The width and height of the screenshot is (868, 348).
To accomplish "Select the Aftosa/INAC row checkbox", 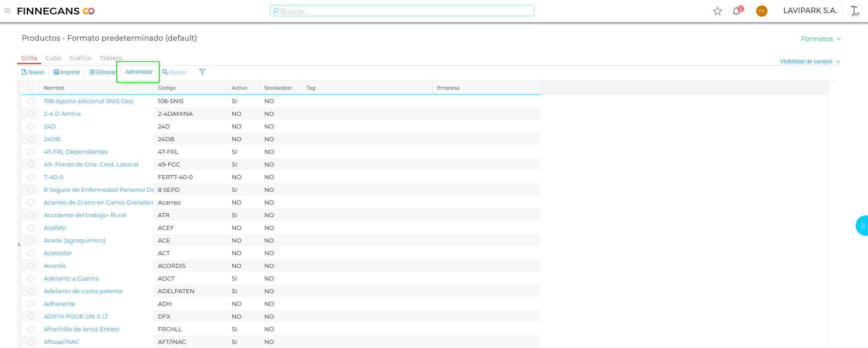I will 31,342.
